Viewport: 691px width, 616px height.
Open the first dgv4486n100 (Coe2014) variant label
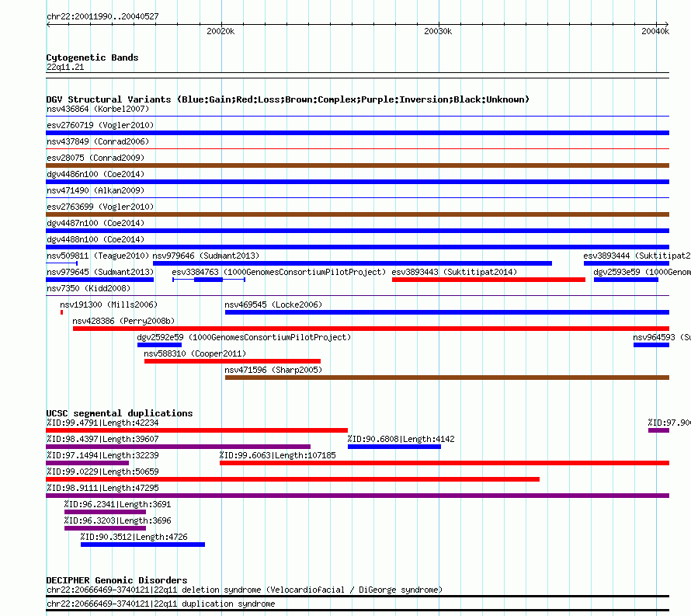[x=95, y=174]
